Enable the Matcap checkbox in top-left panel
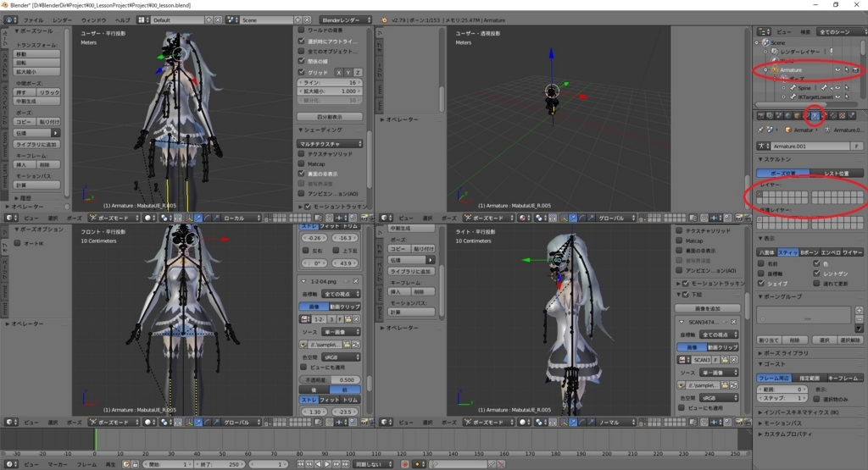The height and width of the screenshot is (470, 868). click(301, 163)
